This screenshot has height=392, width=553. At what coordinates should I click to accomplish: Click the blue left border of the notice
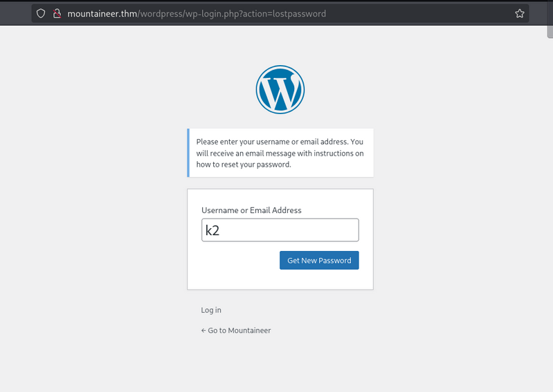[x=188, y=153]
